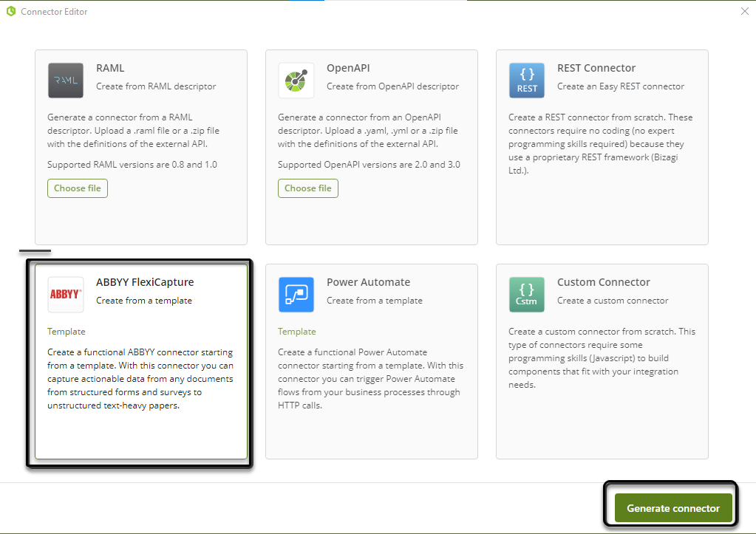Select the Custom Connector card title
The width and height of the screenshot is (756, 534).
tap(604, 282)
